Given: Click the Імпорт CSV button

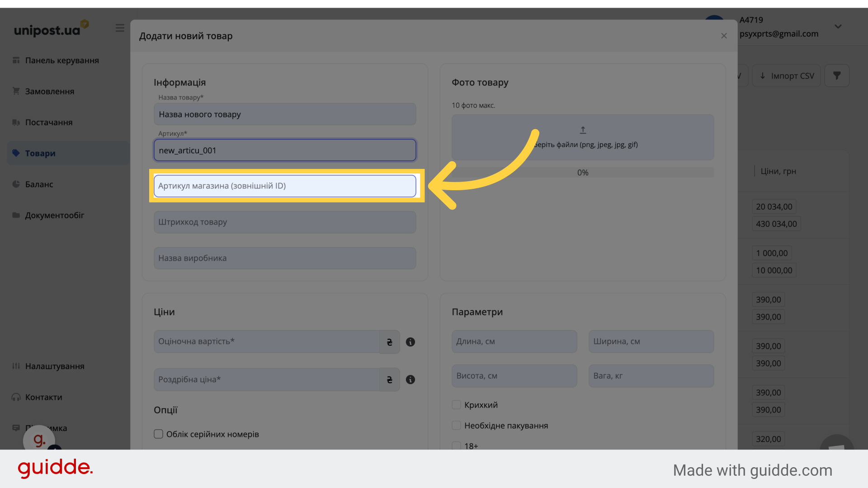Looking at the screenshot, I should tap(787, 75).
